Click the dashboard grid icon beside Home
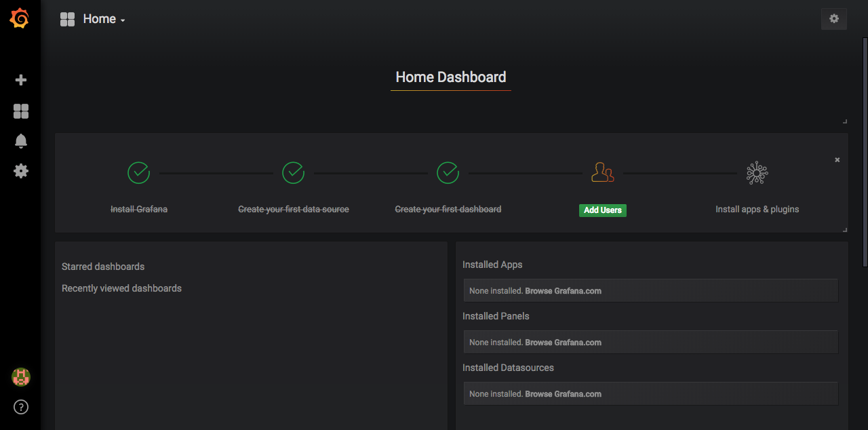 pyautogui.click(x=67, y=19)
